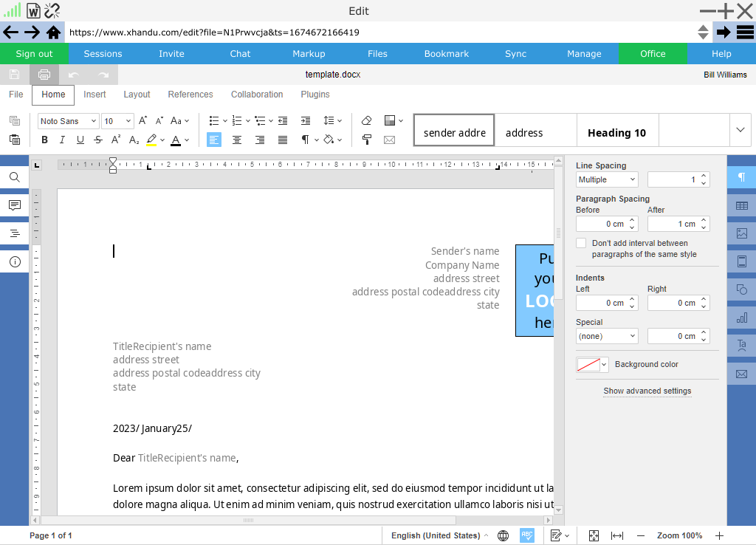
Task: Open the comments panel in left sidebar
Action: tap(14, 205)
